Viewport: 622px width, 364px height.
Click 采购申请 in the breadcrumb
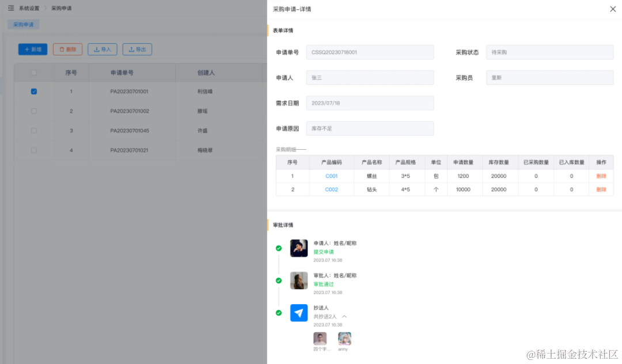click(x=62, y=8)
